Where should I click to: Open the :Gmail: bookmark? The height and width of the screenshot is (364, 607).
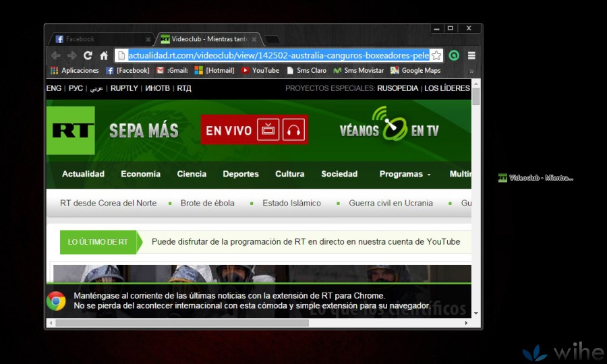(172, 70)
